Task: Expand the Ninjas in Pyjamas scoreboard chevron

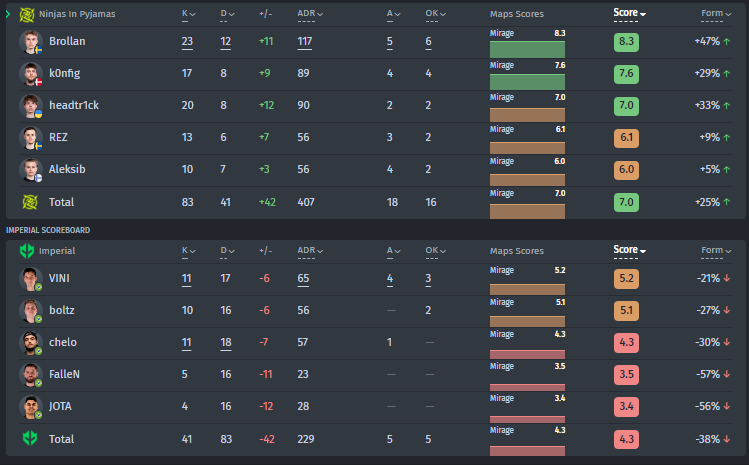Action: click(x=8, y=14)
